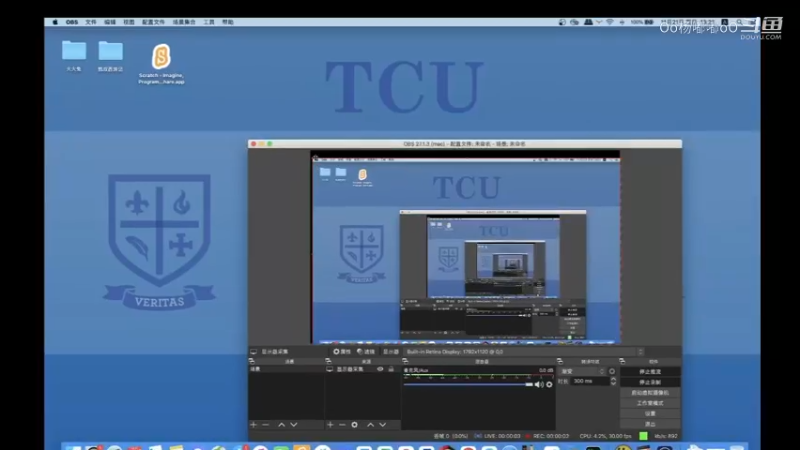The height and width of the screenshot is (450, 800).
Task: Open the OBS application menu
Action: click(72, 22)
